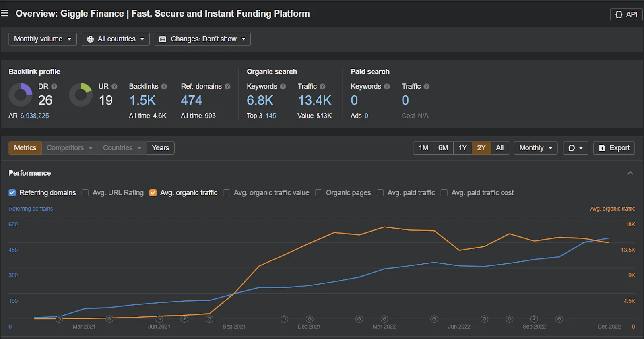Open the Competitors tab

click(70, 148)
